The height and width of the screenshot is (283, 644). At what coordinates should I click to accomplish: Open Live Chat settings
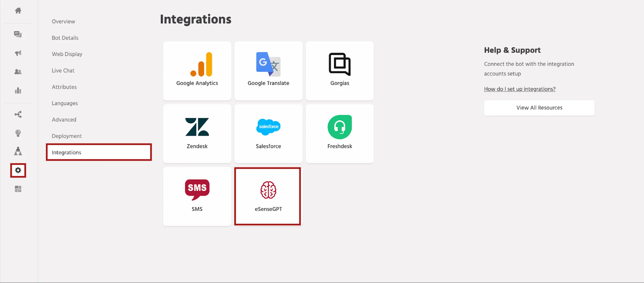tap(63, 70)
